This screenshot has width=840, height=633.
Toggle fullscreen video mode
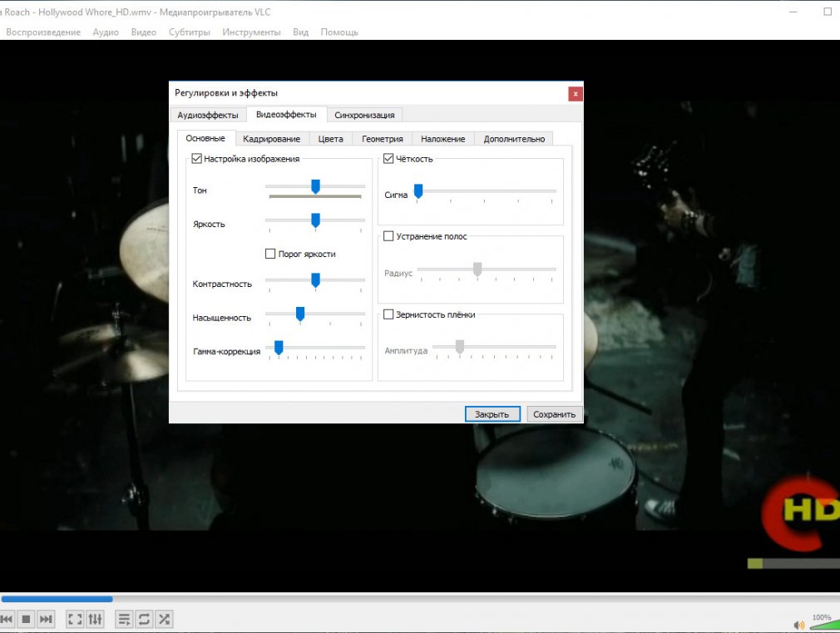pos(75,619)
